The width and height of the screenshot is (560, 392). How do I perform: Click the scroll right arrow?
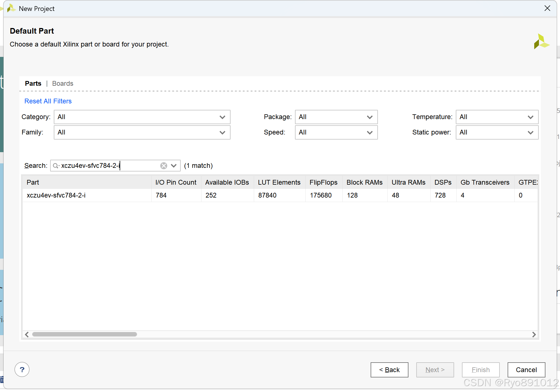point(534,335)
